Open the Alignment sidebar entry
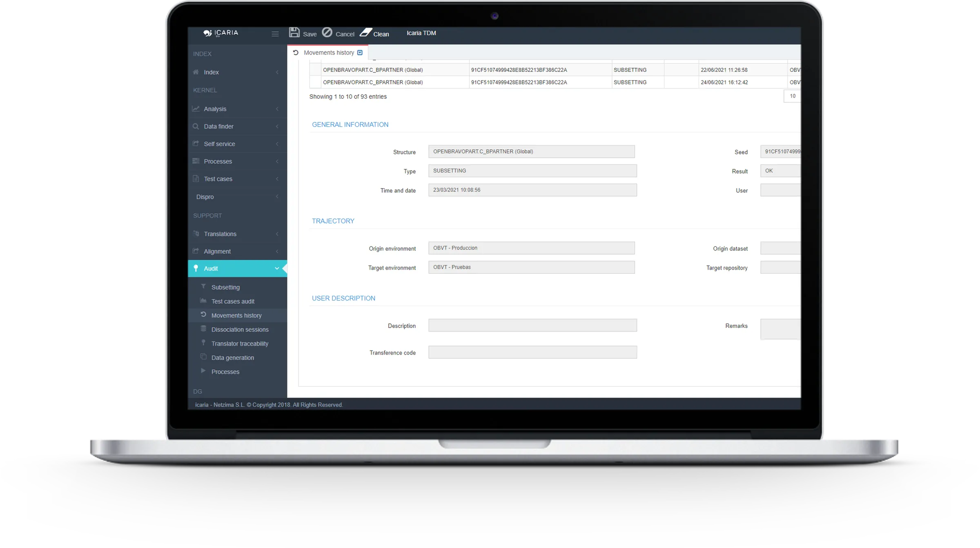 237,251
